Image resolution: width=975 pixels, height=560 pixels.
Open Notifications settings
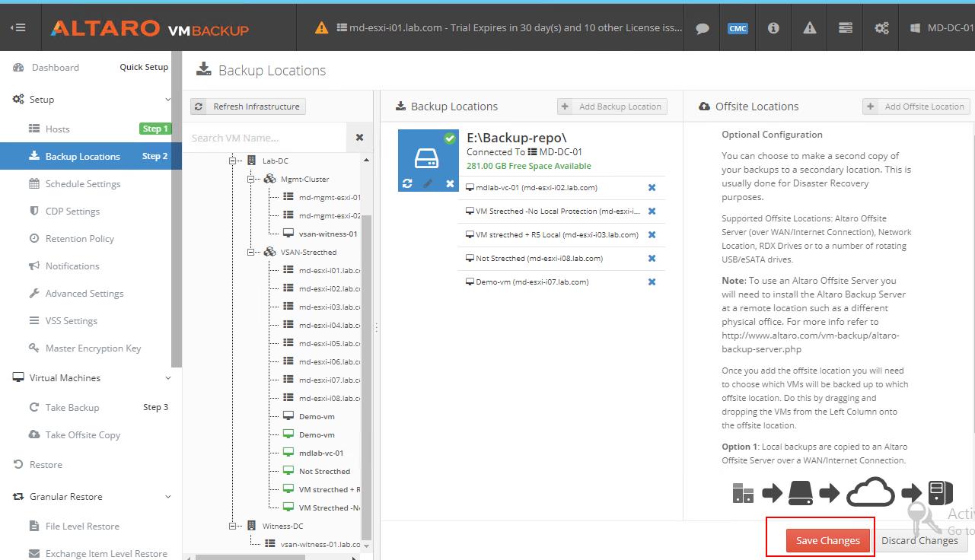pyautogui.click(x=72, y=266)
